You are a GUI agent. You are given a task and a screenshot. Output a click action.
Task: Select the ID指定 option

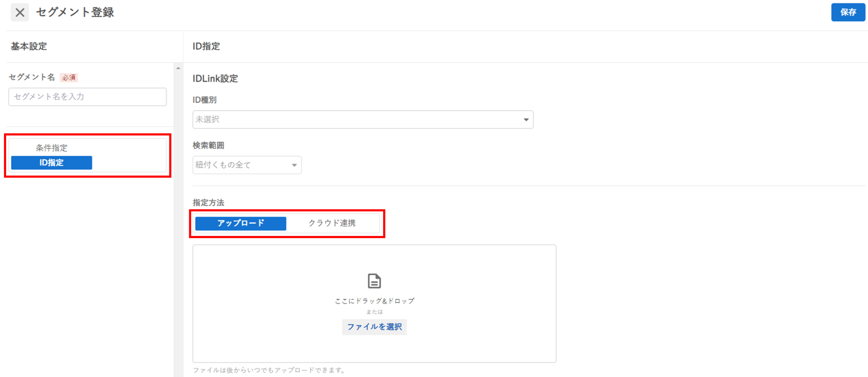click(x=52, y=163)
